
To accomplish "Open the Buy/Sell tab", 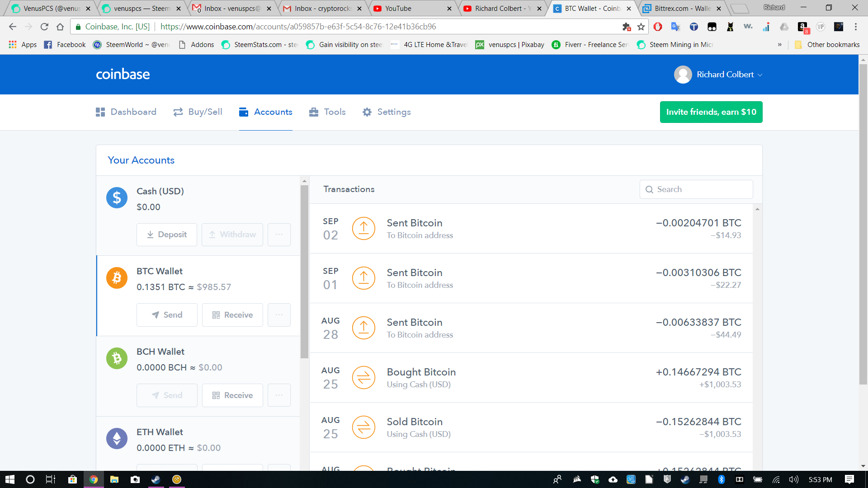I will 198,112.
